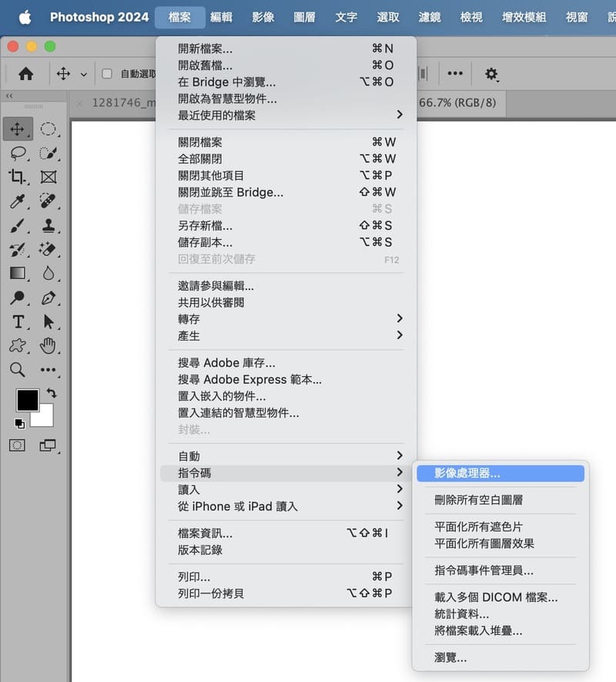Reset to default black and white colors
Screen dimensions: 616x682
point(19,424)
